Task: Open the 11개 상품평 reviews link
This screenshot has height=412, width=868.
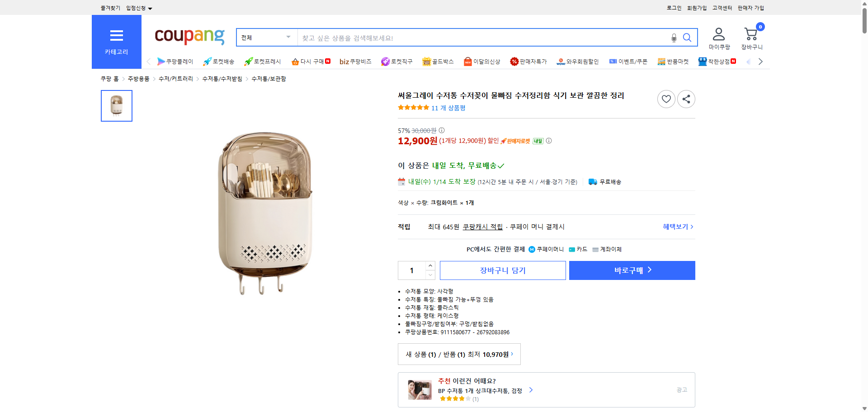Action: coord(448,108)
